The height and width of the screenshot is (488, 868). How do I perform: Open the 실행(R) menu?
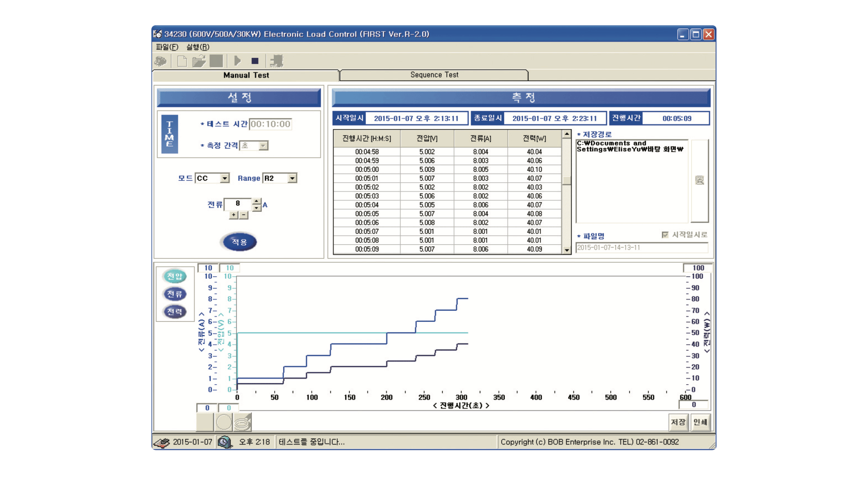click(198, 47)
